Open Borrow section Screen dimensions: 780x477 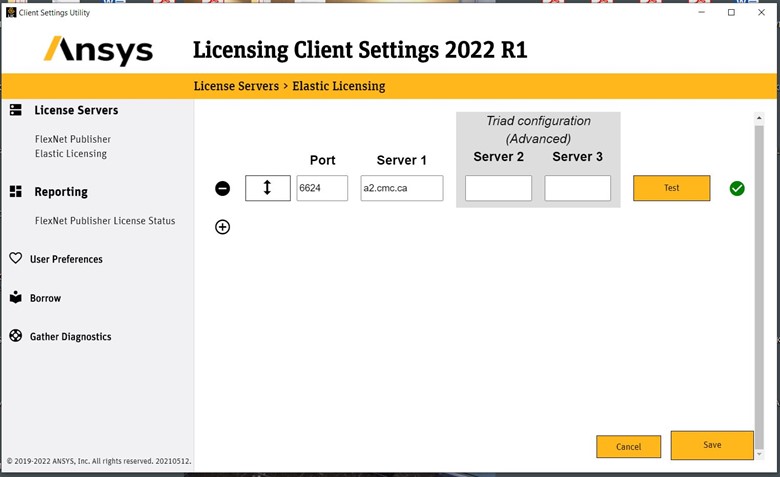coord(45,298)
